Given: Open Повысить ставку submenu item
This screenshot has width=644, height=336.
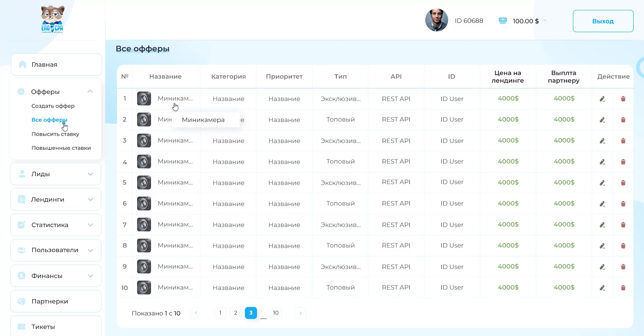Looking at the screenshot, I should 55,134.
